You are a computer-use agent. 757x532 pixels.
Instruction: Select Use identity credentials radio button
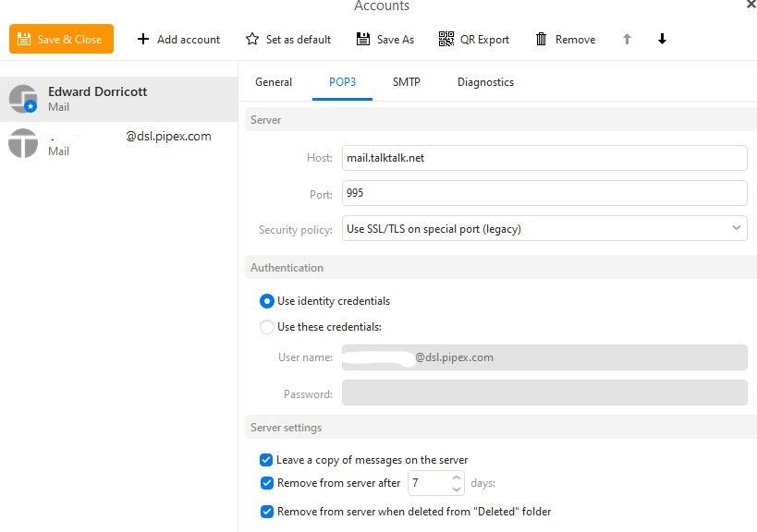point(267,301)
